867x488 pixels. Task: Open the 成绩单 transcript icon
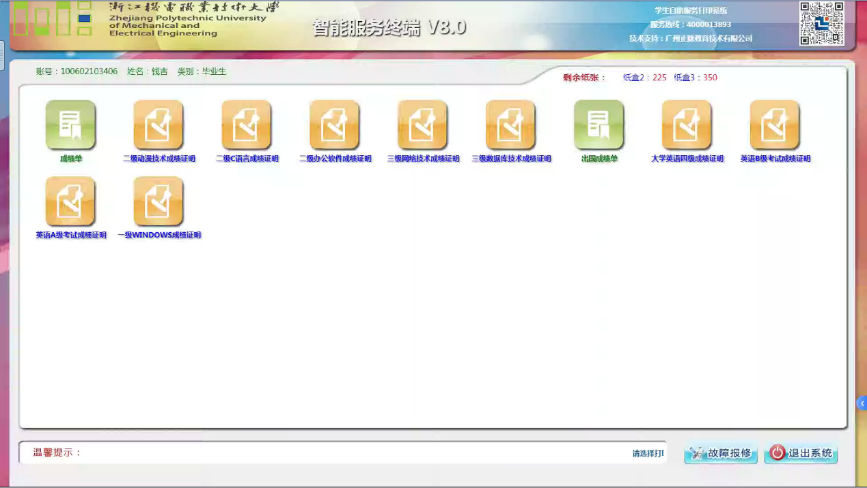coord(70,125)
